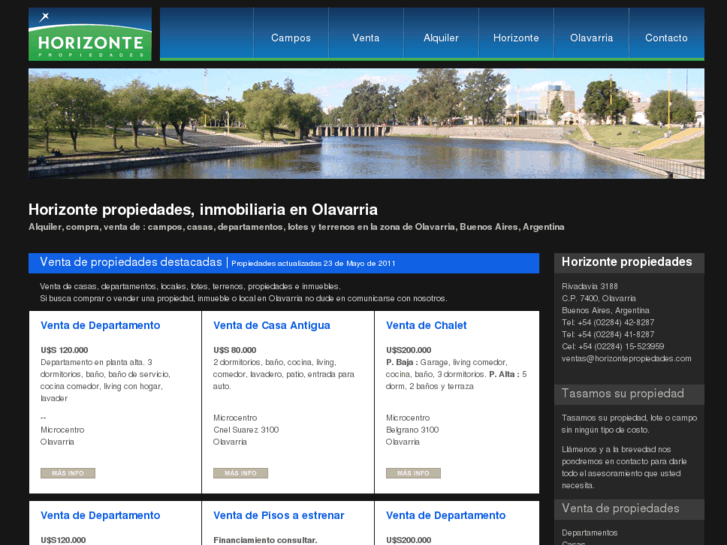Viewport: 727px width, 545px height.
Task: Open Venta de Departamento U$S200.000 listing
Action: [x=446, y=516]
